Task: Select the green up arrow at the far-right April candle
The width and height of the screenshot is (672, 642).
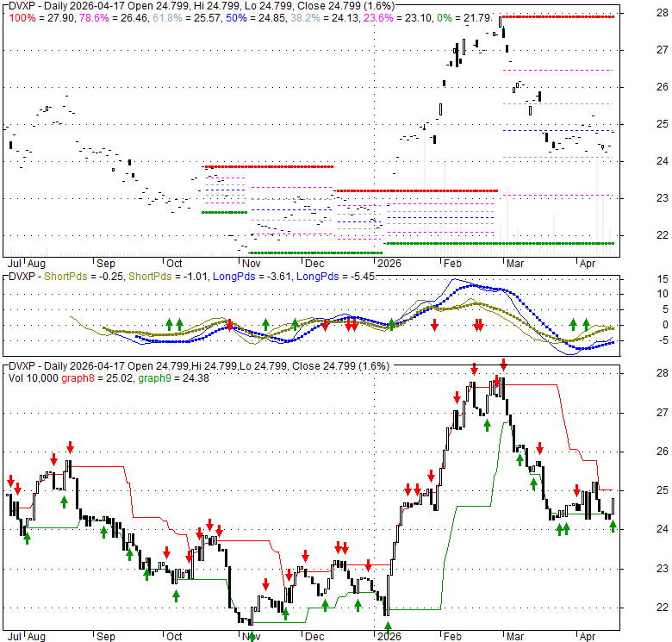Action: (613, 526)
